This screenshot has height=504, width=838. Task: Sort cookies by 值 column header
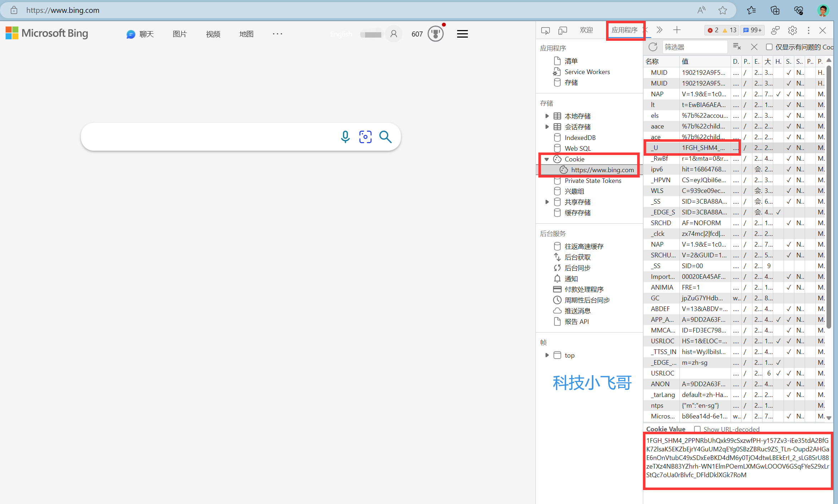(x=705, y=61)
